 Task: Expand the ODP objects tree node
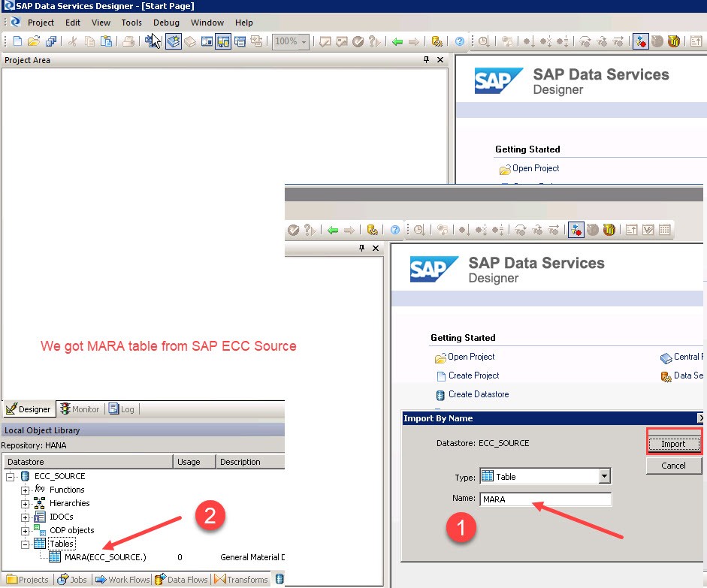point(25,531)
